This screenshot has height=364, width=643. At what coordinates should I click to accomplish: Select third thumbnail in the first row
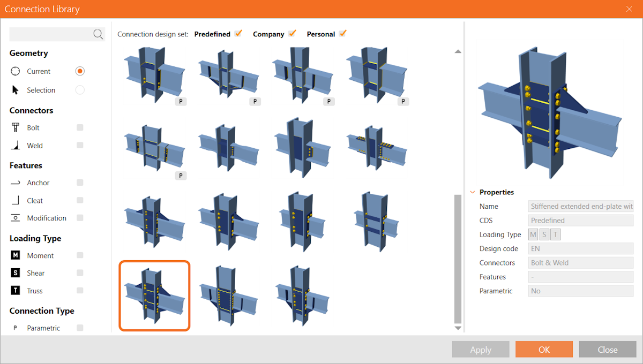(303, 75)
